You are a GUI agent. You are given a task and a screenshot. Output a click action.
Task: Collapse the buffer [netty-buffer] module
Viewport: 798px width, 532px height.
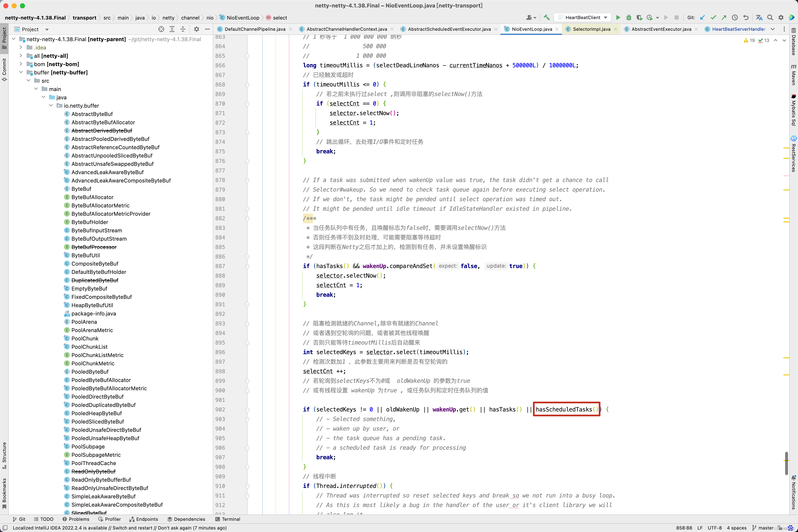click(x=21, y=72)
